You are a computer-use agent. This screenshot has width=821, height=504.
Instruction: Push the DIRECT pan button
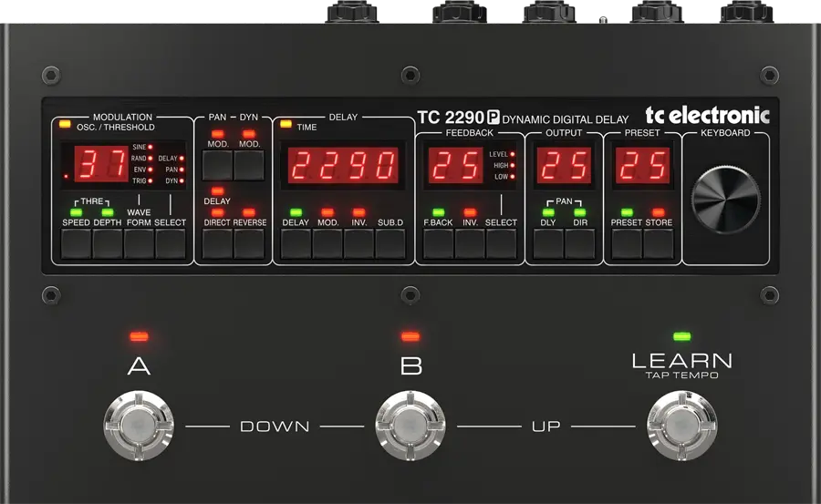click(217, 244)
